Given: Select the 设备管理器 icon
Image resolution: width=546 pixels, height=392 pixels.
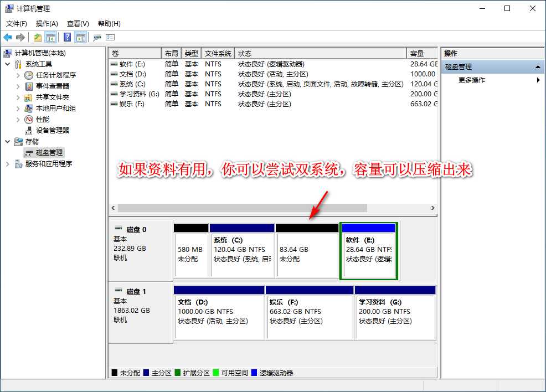Looking at the screenshot, I should pos(29,131).
